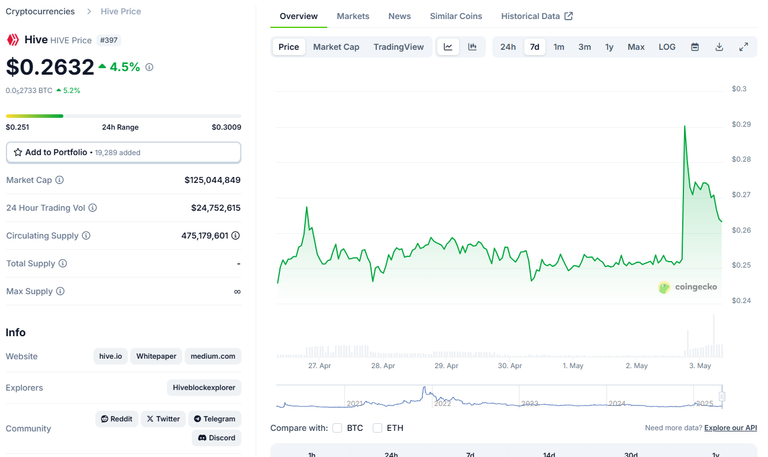Viewport: 768px width, 457px height.
Task: Click the #397 rank badge
Action: 109,40
